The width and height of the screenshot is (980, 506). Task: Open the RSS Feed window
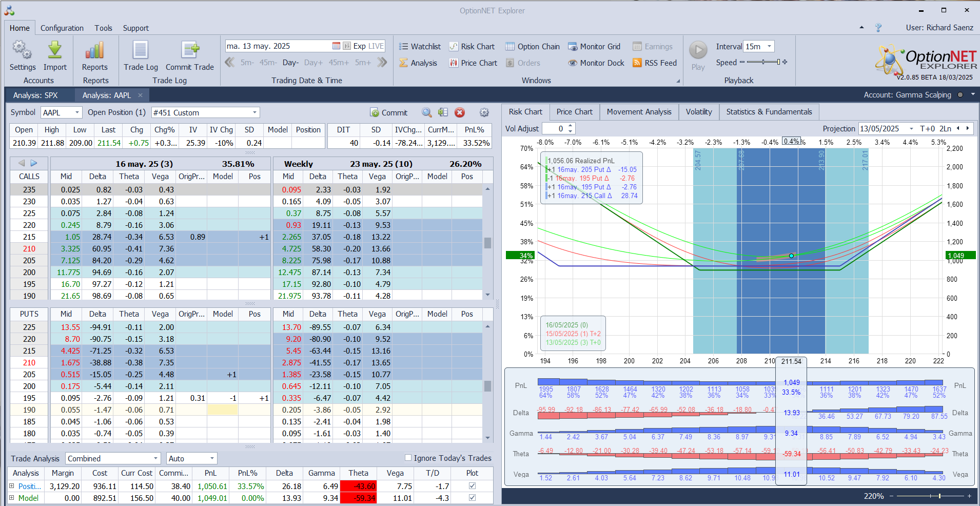[655, 63]
